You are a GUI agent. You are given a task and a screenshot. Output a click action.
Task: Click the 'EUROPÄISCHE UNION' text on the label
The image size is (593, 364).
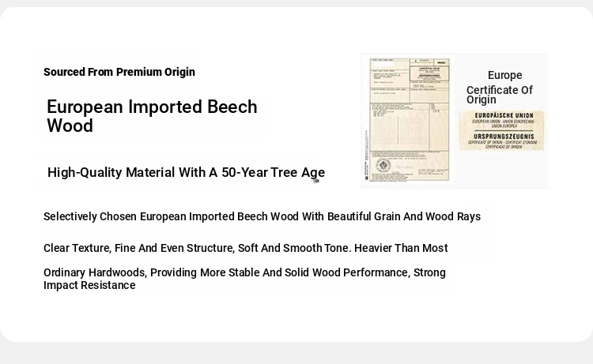(x=504, y=115)
